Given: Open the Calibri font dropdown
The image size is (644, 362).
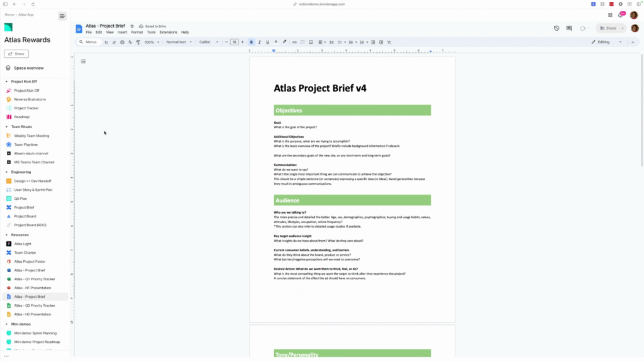Looking at the screenshot, I should click(209, 42).
